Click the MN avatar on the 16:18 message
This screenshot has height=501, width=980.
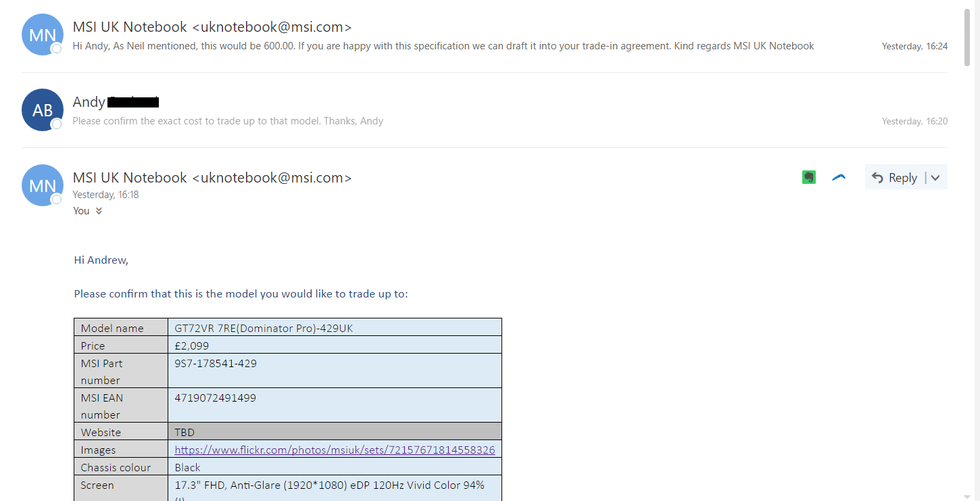tap(43, 185)
